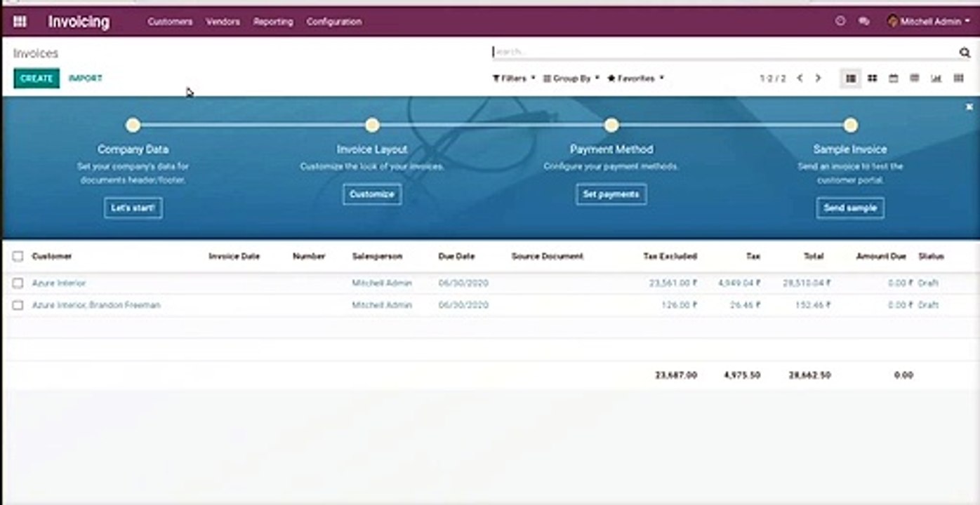Expand the Group By dropdown
The height and width of the screenshot is (505, 980).
(x=571, y=79)
